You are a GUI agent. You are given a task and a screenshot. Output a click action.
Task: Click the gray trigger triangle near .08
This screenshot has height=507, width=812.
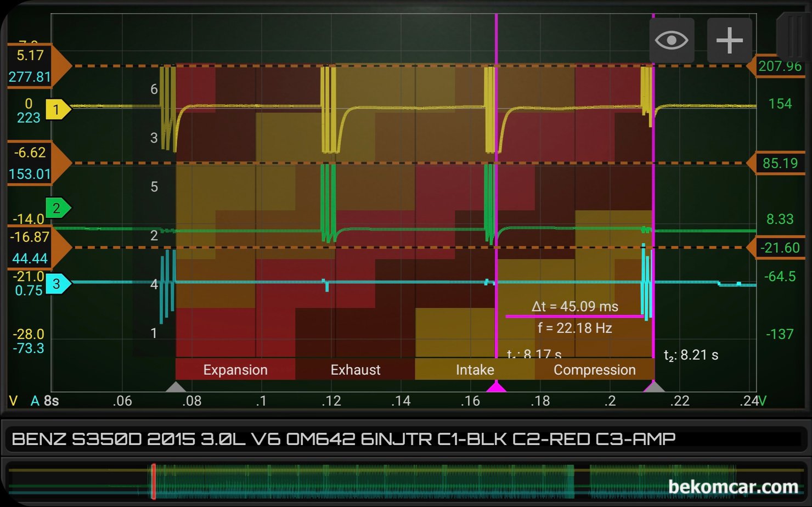click(x=176, y=386)
